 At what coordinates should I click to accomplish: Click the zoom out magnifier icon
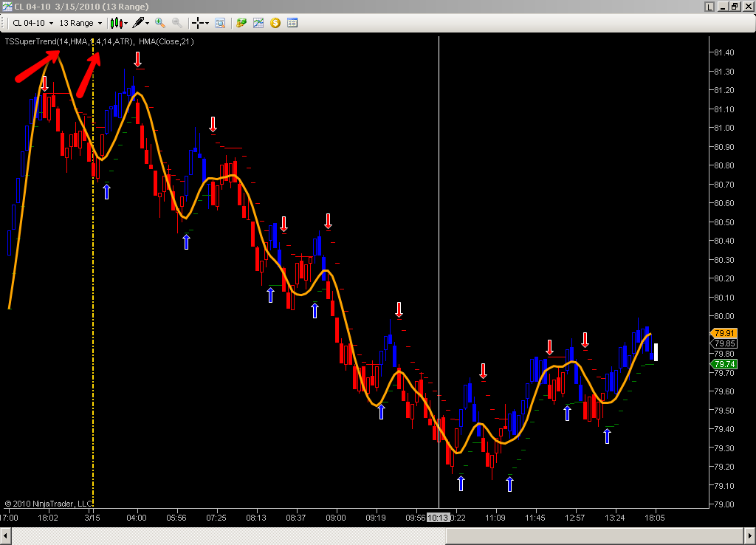(177, 23)
